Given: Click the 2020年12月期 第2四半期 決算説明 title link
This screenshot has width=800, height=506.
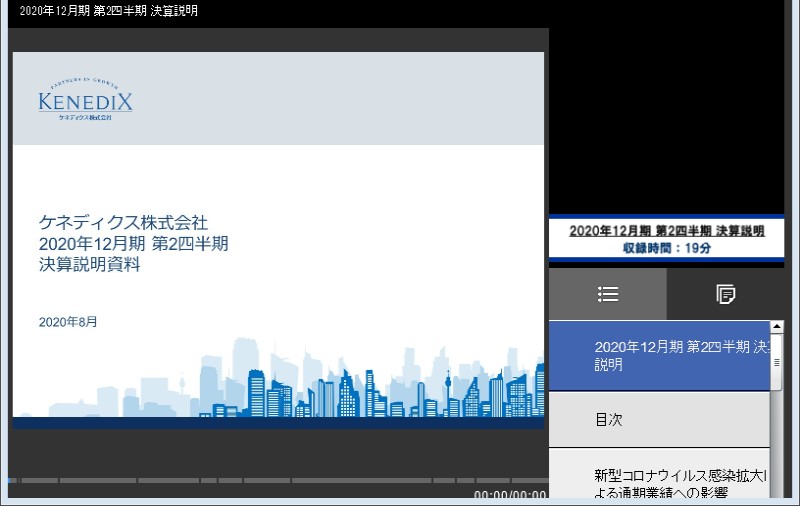Looking at the screenshot, I should tap(666, 231).
